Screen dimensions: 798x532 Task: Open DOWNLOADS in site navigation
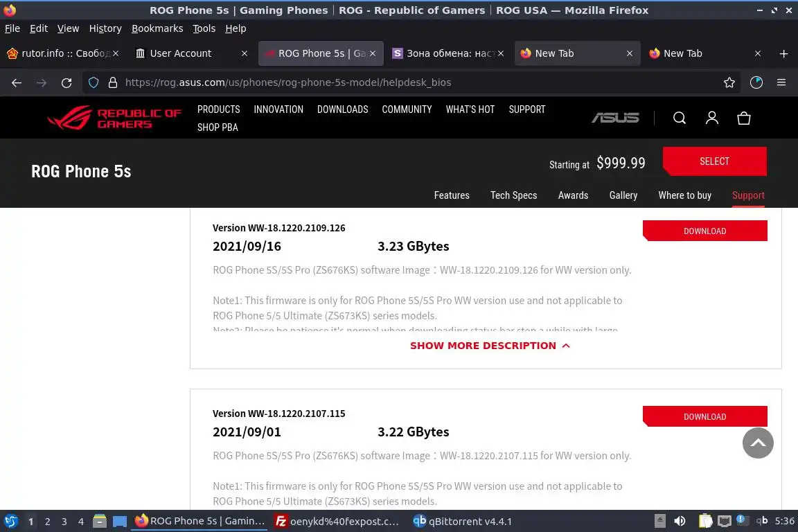[342, 109]
